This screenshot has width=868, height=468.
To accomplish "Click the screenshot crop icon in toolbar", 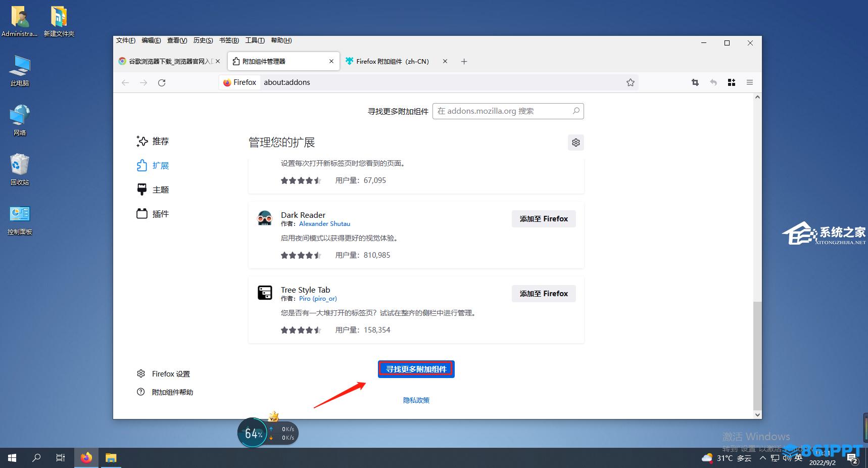I will (695, 82).
